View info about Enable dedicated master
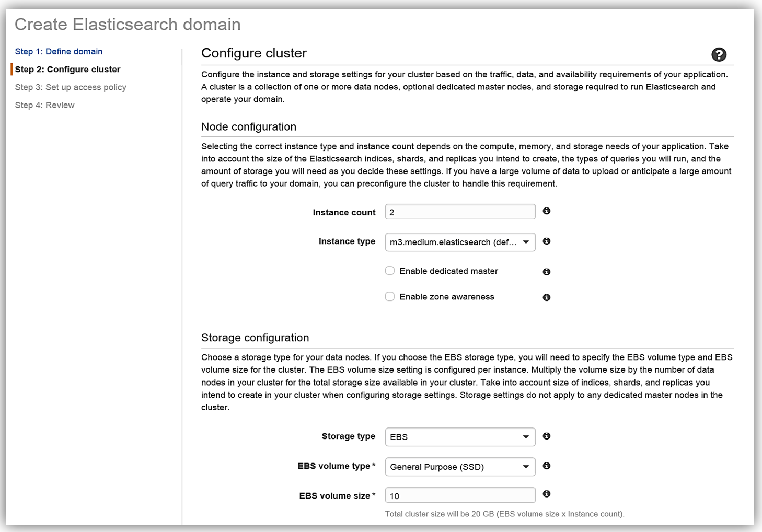 click(547, 271)
